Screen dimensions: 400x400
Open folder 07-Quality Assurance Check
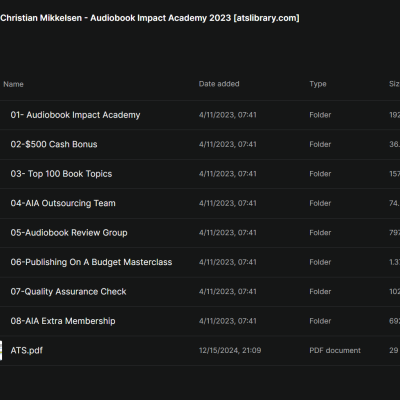coord(68,292)
